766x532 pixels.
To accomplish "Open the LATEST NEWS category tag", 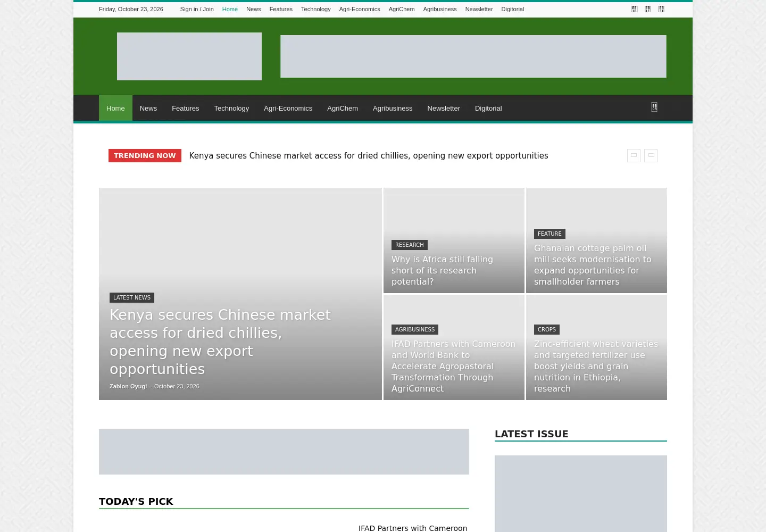I will pyautogui.click(x=132, y=297).
